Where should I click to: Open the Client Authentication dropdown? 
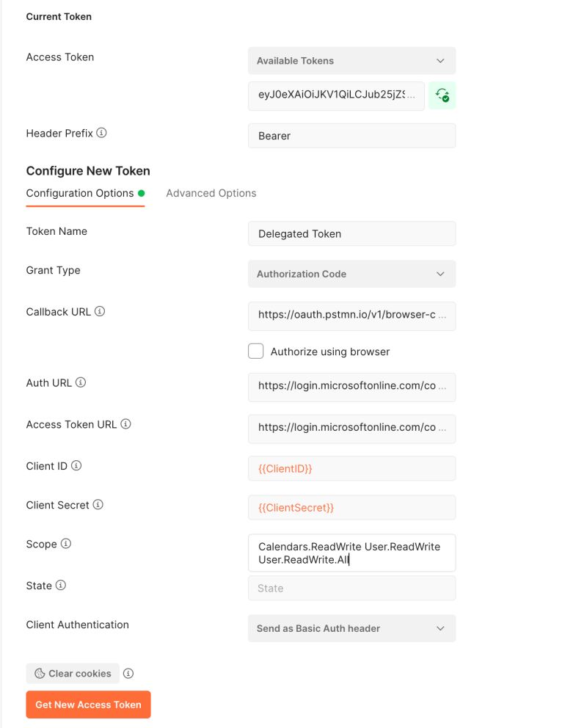click(351, 628)
